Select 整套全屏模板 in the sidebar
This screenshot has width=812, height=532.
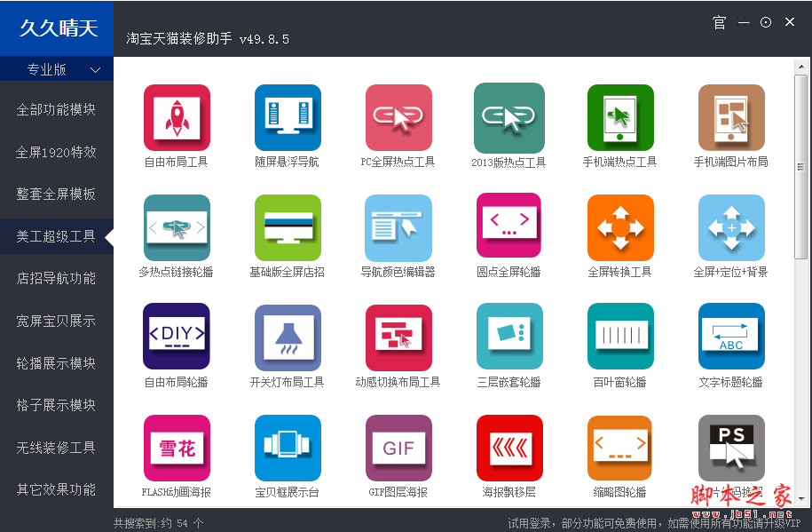pos(57,194)
